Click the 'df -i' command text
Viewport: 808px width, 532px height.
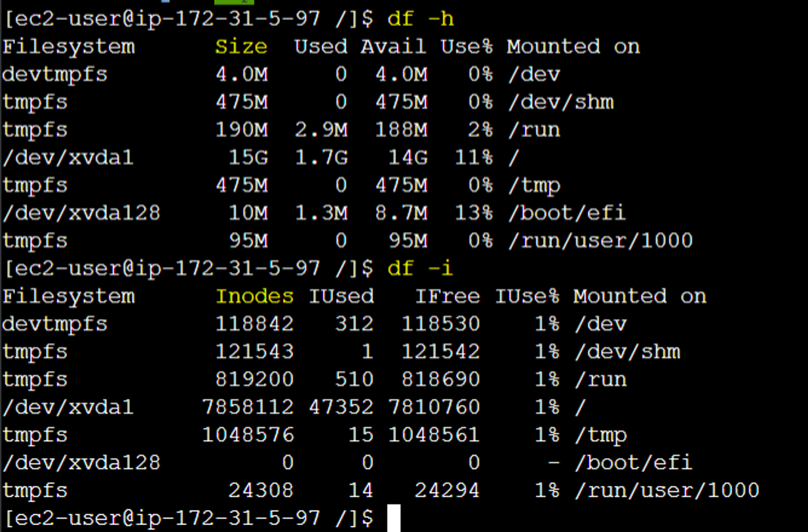420,269
